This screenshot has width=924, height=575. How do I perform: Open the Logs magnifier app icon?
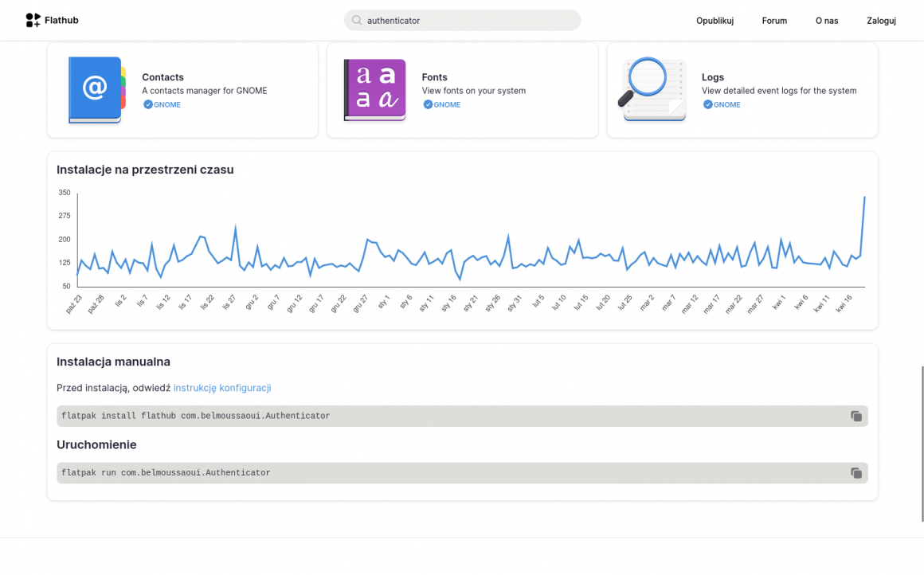[x=652, y=90]
